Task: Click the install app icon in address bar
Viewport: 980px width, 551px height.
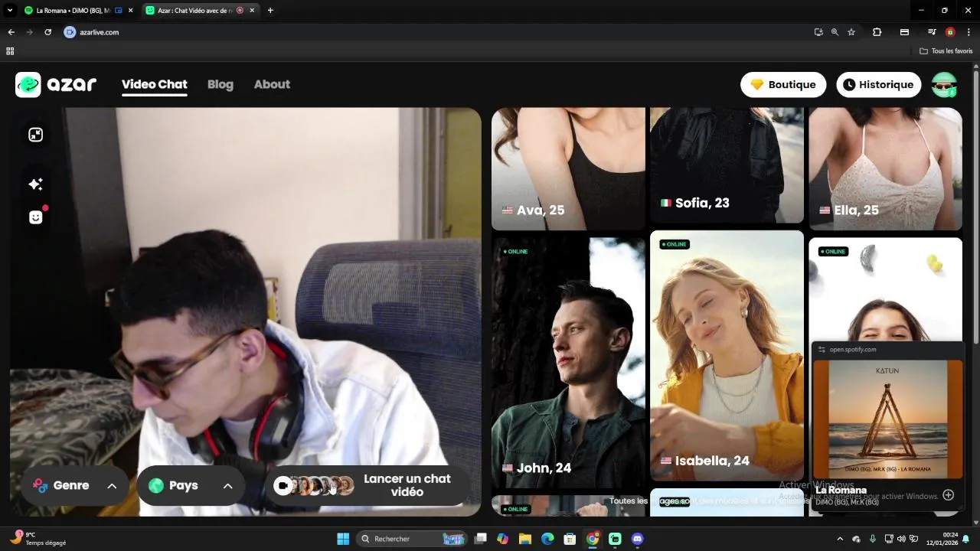Action: point(818,32)
